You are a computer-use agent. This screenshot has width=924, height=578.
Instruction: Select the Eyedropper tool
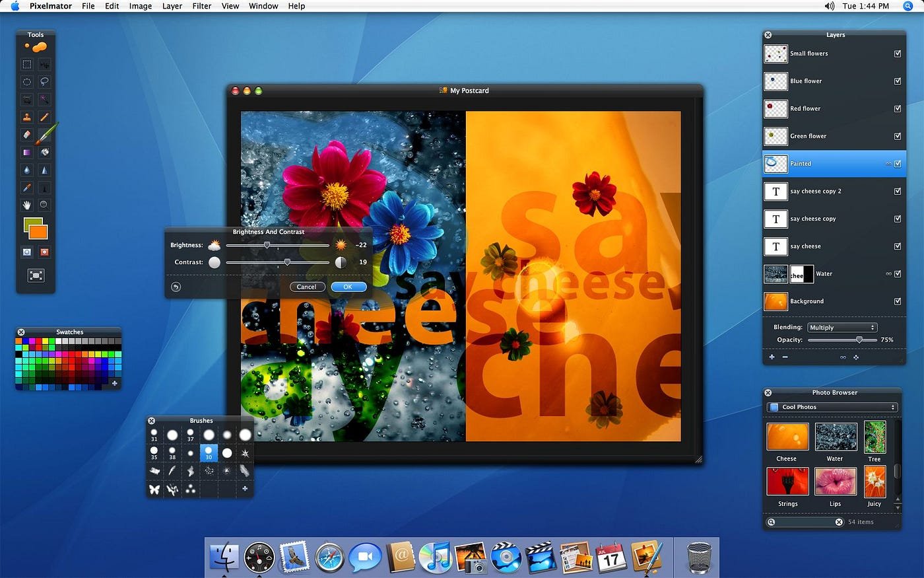click(26, 188)
